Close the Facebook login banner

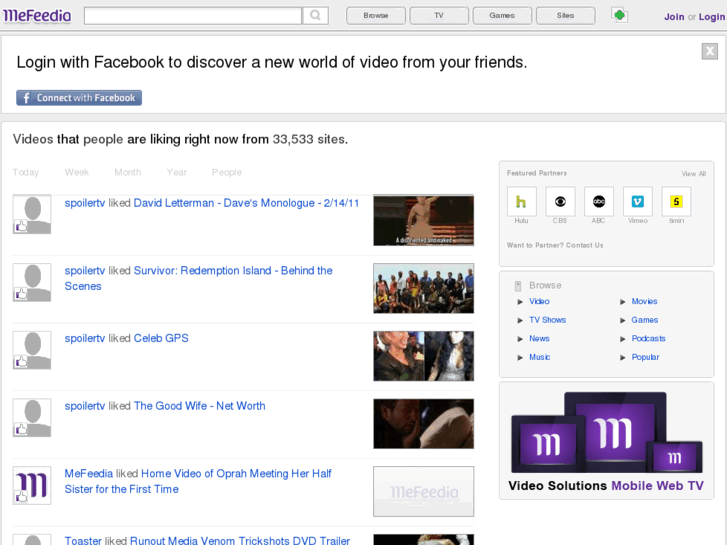click(709, 51)
